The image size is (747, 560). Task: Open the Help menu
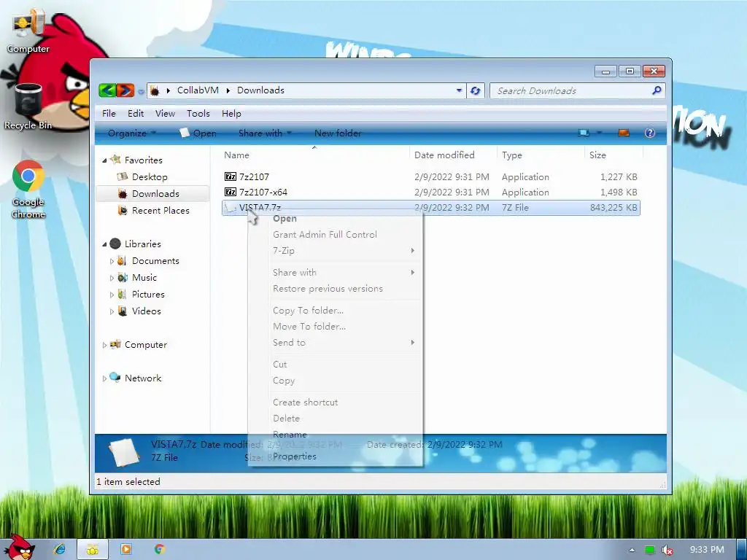(231, 113)
